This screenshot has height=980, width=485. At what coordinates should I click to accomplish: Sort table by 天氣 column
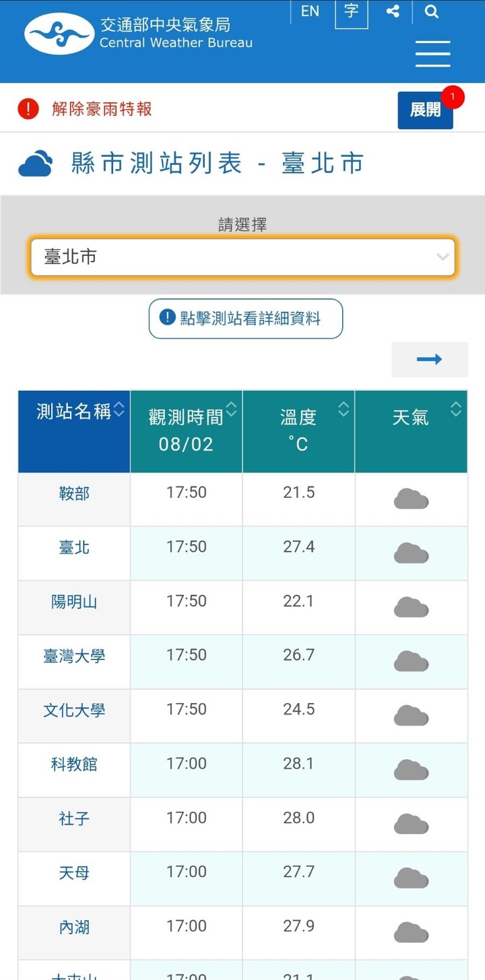[x=411, y=431]
